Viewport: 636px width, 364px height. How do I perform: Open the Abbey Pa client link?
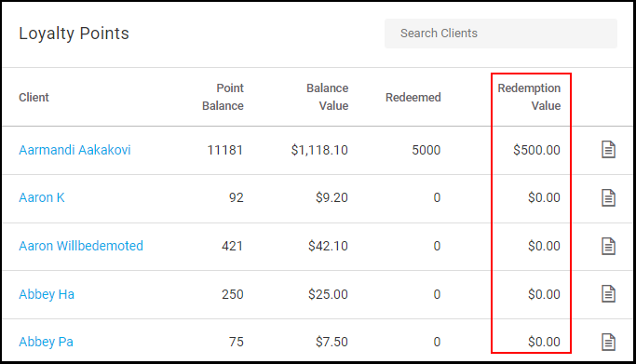46,342
